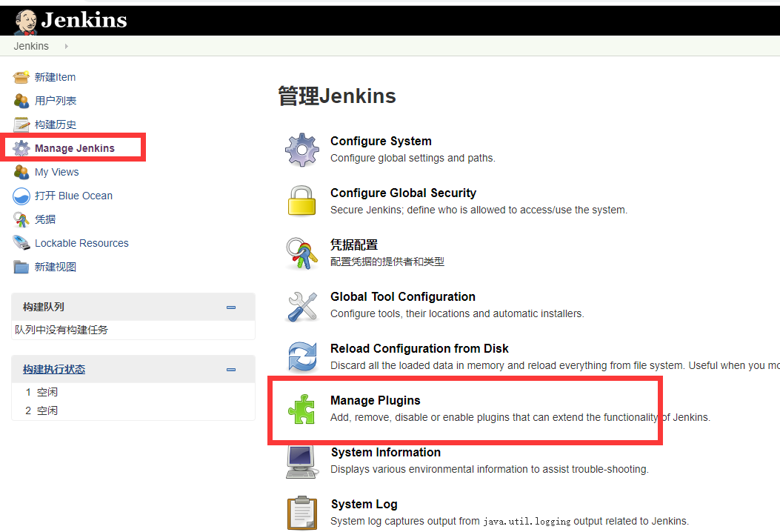Open Configure System settings
Viewport: 780px width, 532px height.
click(381, 141)
